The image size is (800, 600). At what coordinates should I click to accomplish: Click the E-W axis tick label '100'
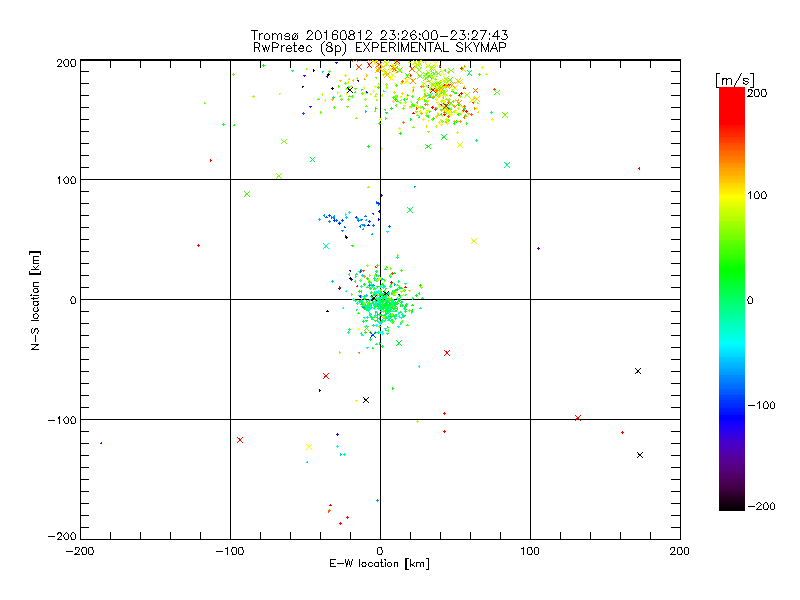(530, 551)
